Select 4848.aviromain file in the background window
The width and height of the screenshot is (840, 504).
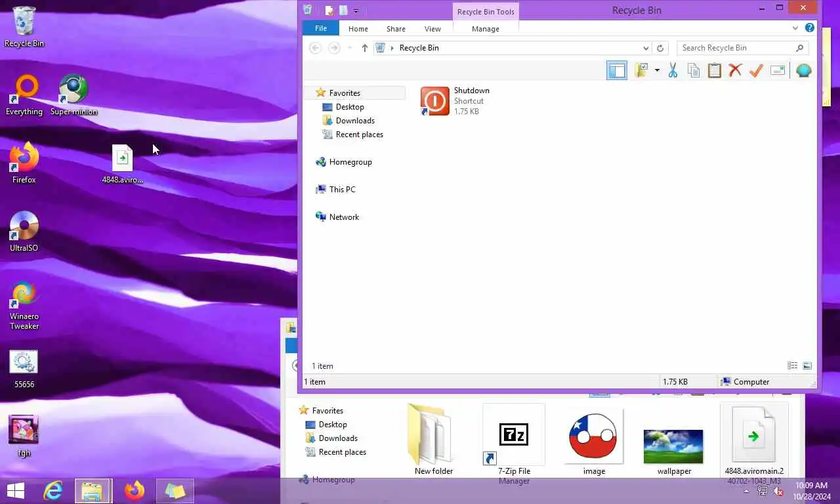(754, 444)
